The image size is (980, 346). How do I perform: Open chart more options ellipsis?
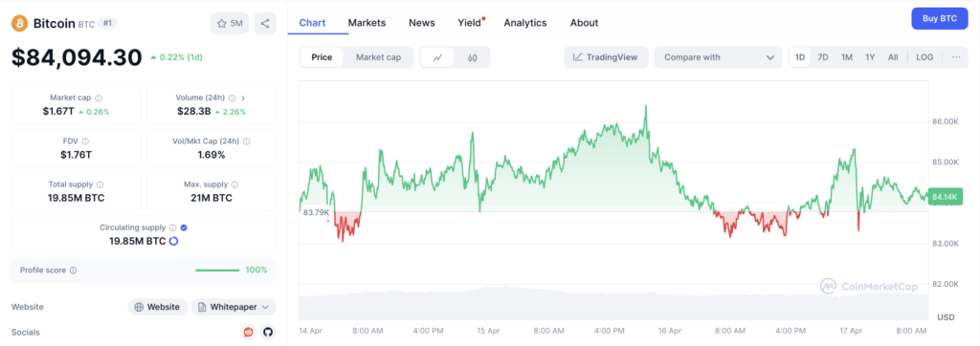(x=956, y=56)
